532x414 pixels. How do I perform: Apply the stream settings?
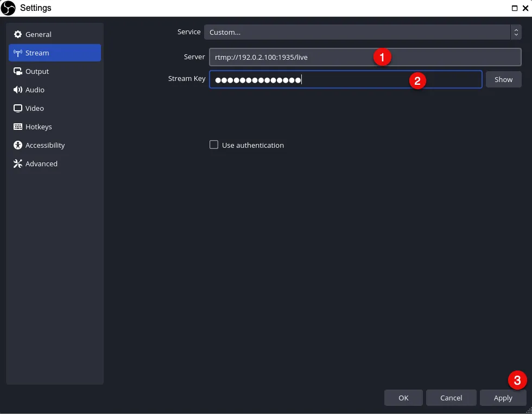503,398
